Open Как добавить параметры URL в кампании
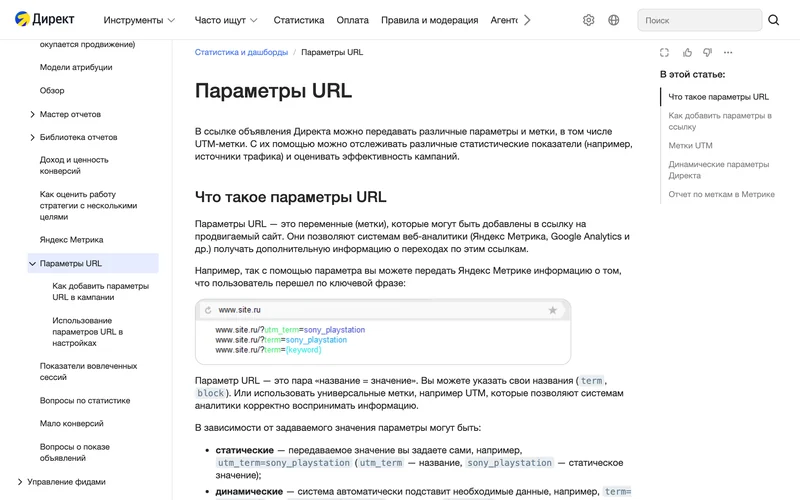This screenshot has width=800, height=500. [101, 291]
